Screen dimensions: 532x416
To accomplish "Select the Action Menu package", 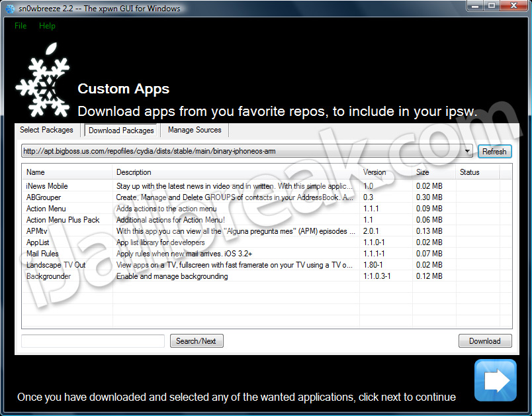I will click(267, 209).
